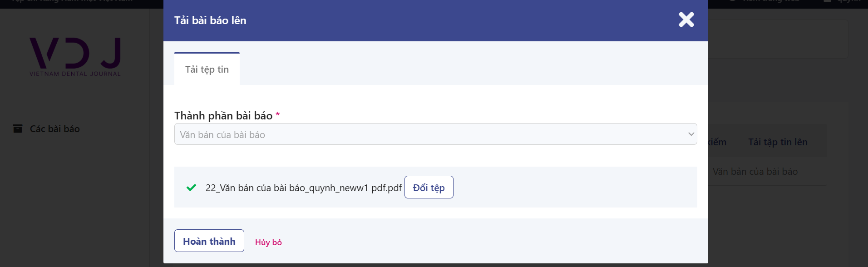The width and height of the screenshot is (868, 267).
Task: Click the Tải bài báo lên dialog title
Action: (210, 20)
